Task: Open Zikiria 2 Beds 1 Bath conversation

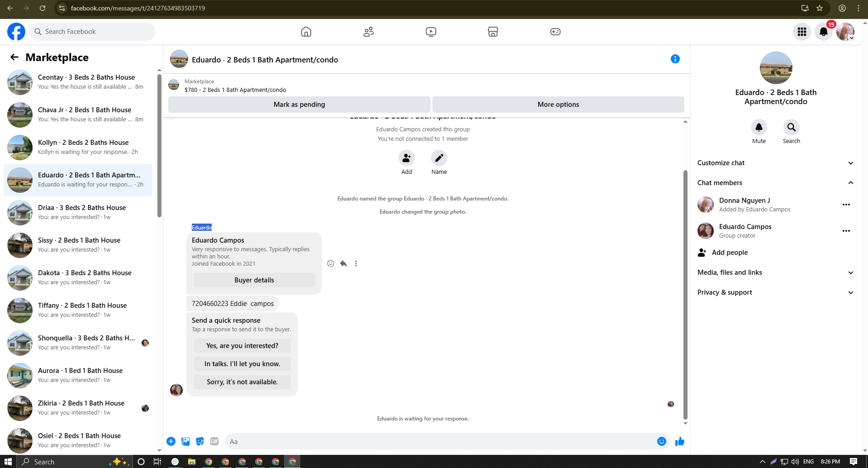Action: pyautogui.click(x=78, y=408)
